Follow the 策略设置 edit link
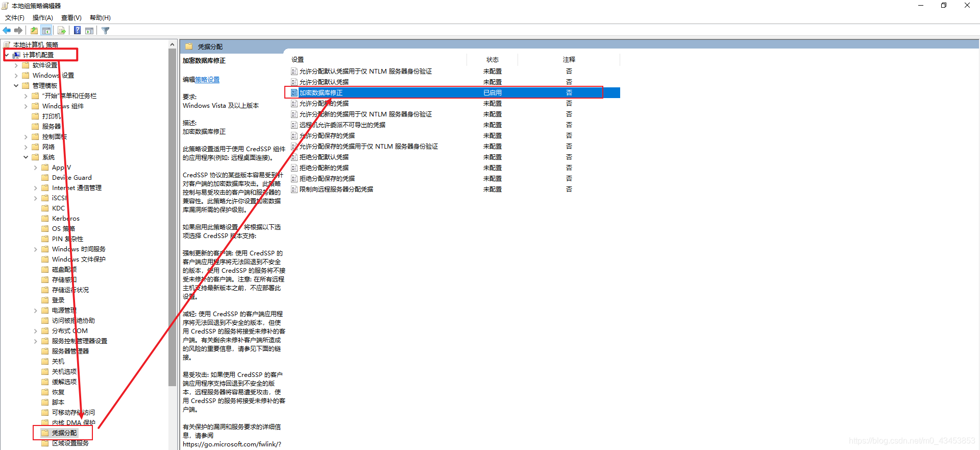 [207, 80]
